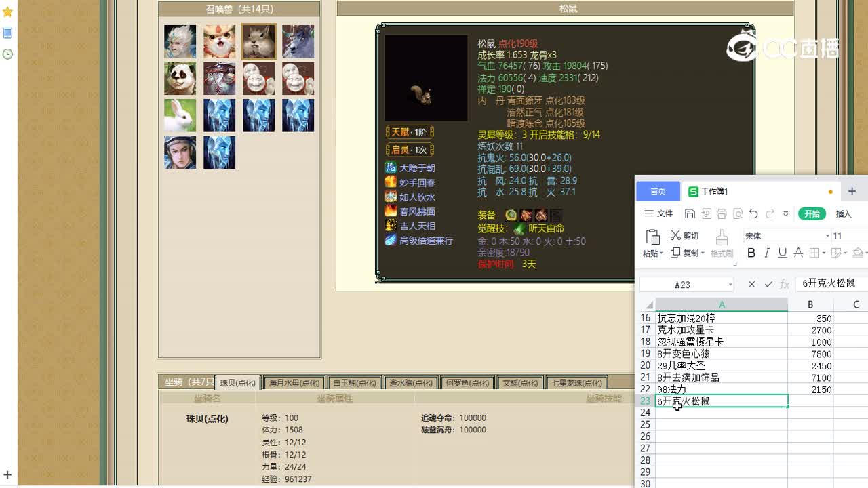
Task: Click the 剪切 cut button
Action: click(x=685, y=236)
